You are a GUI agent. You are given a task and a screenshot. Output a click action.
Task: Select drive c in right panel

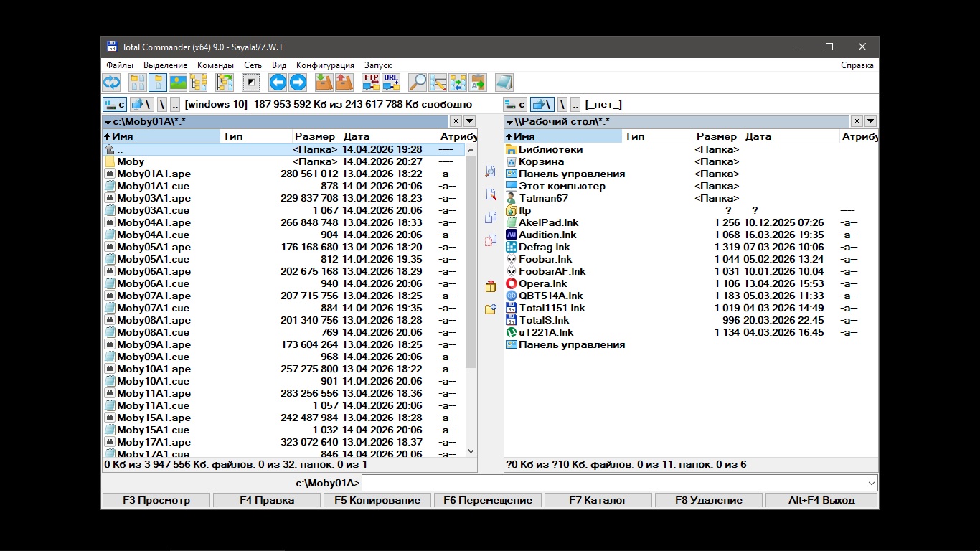pos(515,105)
